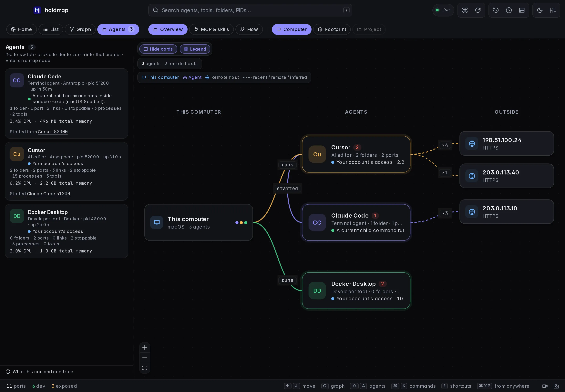565x392 pixels.
Task: Click the monitor icon on This computer node
Action: click(x=157, y=222)
